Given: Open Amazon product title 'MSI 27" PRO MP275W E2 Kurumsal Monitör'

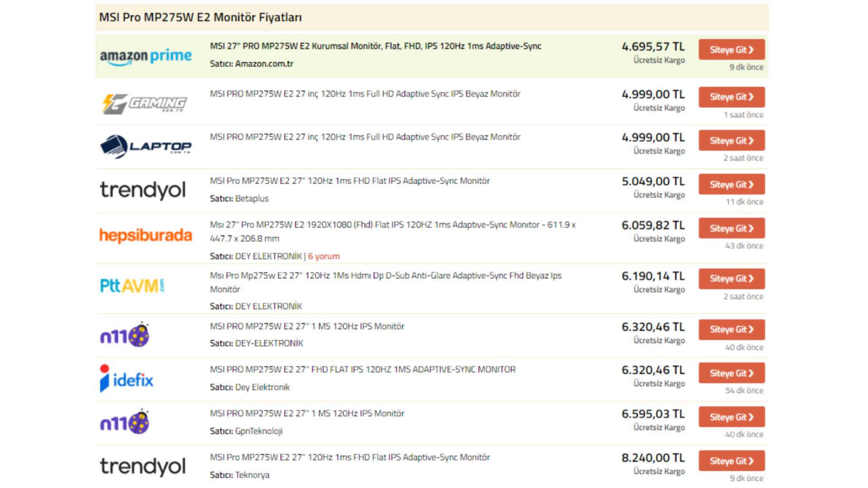Looking at the screenshot, I should coord(375,46).
